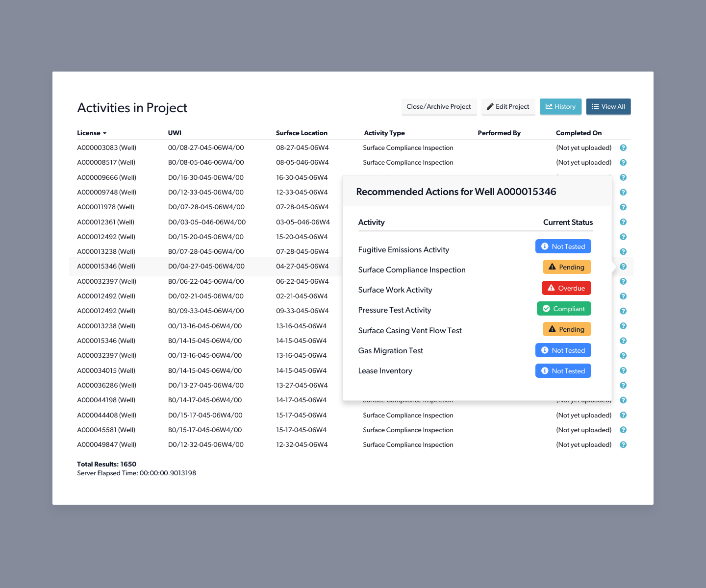Viewport: 706px width, 588px height.
Task: Click Close/Archive Project
Action: click(439, 106)
